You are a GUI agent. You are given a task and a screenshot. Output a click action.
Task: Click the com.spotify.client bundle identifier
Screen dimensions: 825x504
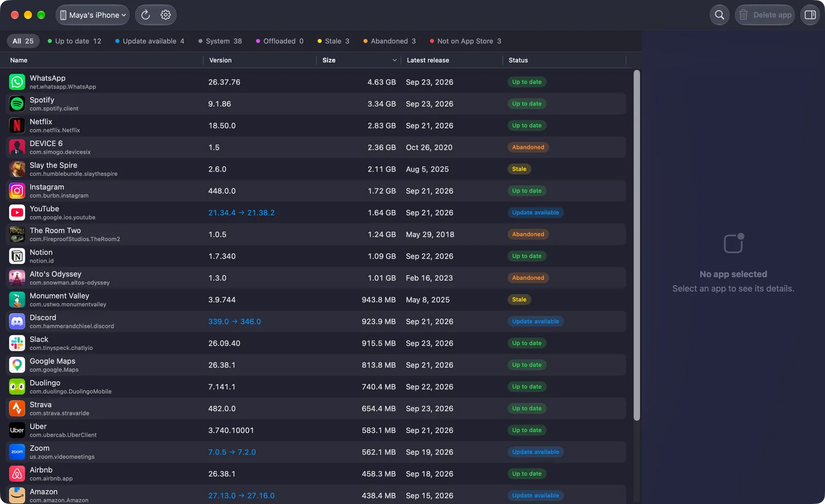54,109
